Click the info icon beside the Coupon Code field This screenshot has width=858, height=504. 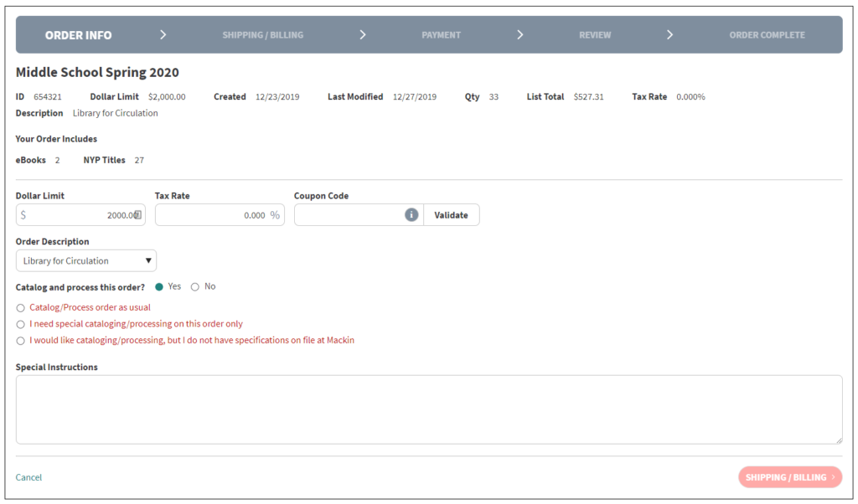tap(411, 214)
